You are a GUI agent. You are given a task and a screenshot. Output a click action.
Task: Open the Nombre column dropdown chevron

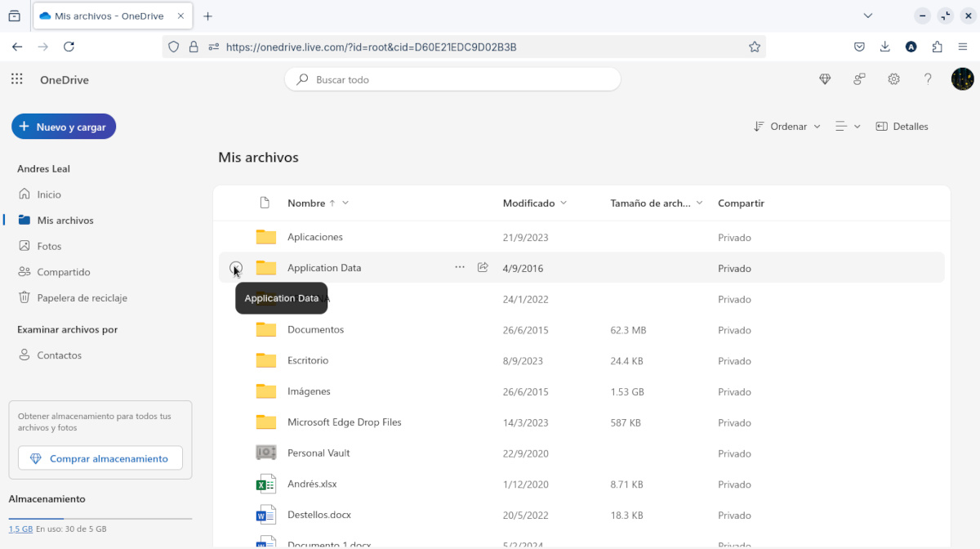point(345,203)
